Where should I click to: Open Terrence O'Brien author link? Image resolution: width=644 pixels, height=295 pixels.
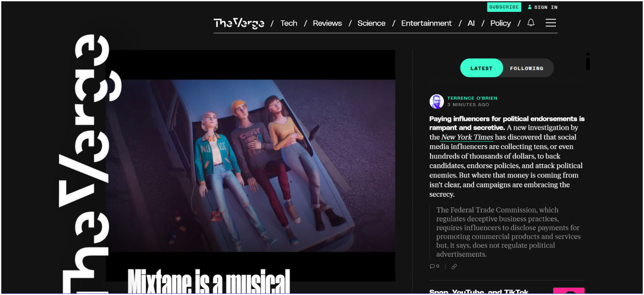click(472, 98)
